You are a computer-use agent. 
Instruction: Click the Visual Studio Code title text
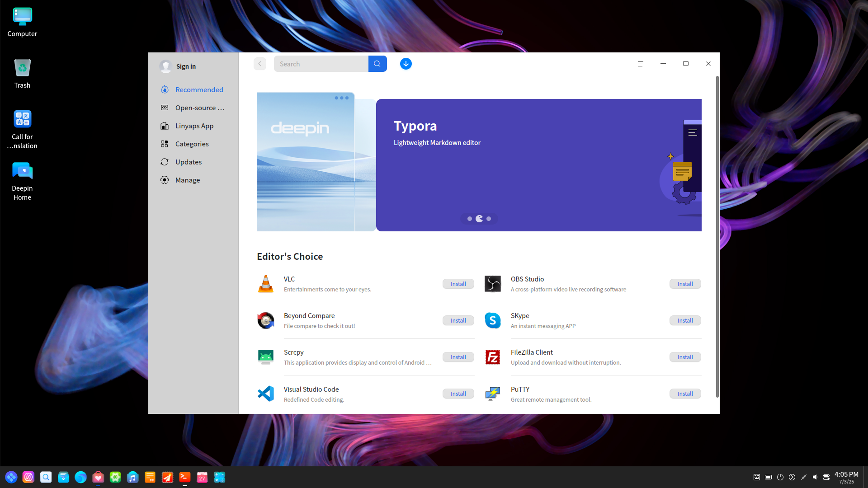tap(311, 389)
